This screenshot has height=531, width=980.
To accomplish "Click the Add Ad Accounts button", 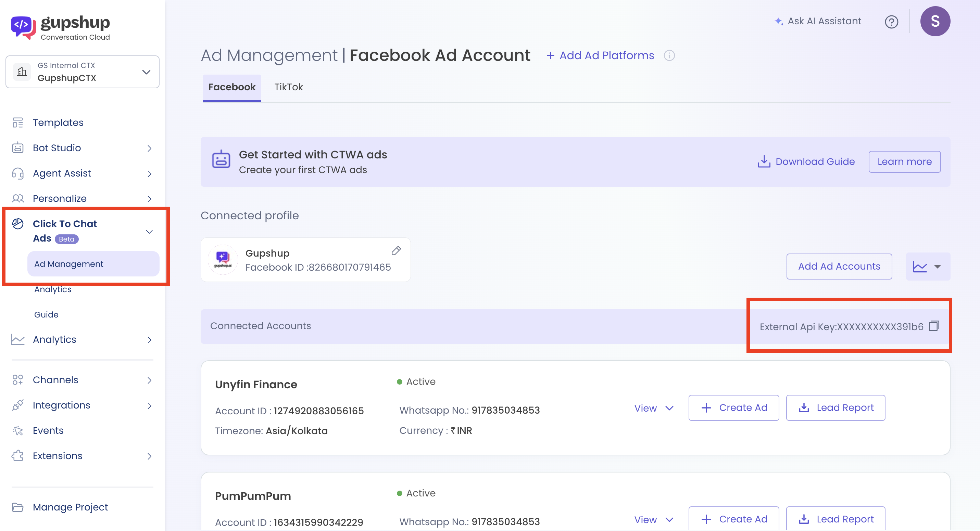I will [839, 267].
